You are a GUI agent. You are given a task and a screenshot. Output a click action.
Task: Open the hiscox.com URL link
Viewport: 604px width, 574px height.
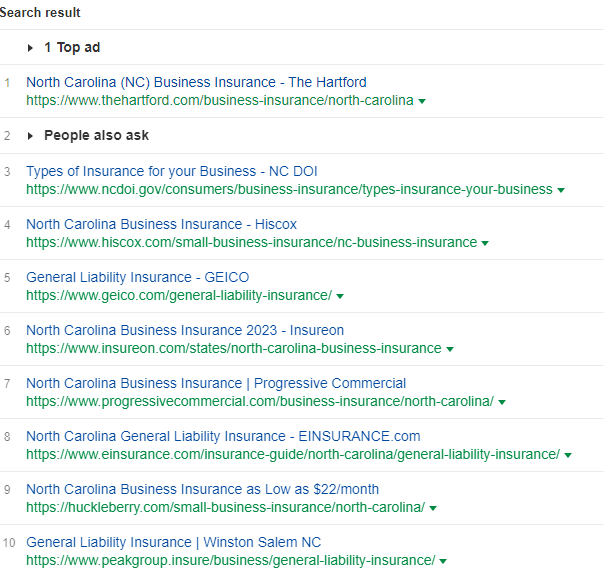[x=252, y=242]
